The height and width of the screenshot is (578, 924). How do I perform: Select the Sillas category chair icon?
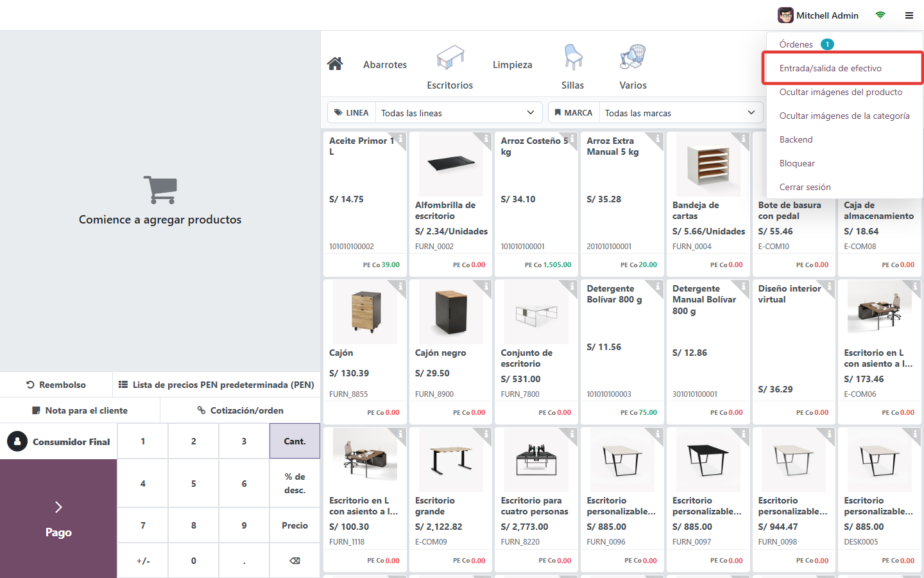(x=573, y=57)
